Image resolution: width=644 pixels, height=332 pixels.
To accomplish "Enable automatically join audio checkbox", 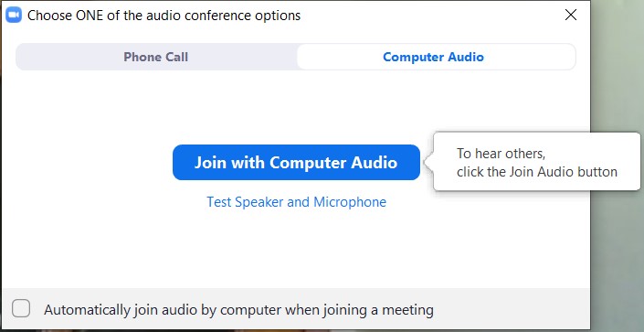I will click(x=21, y=308).
